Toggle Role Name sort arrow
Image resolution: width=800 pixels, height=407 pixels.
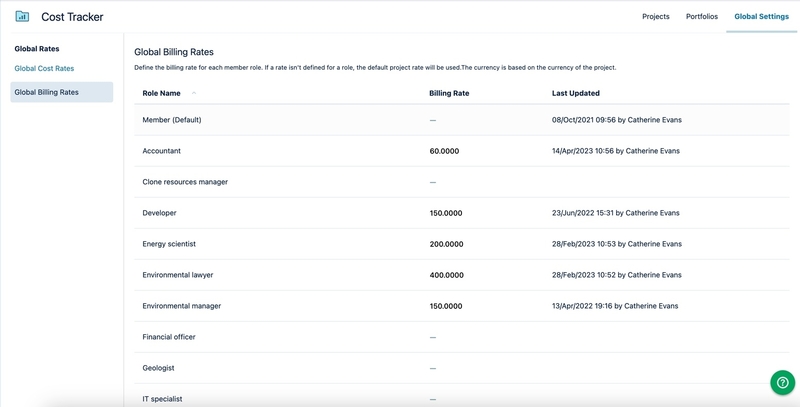[194, 93]
